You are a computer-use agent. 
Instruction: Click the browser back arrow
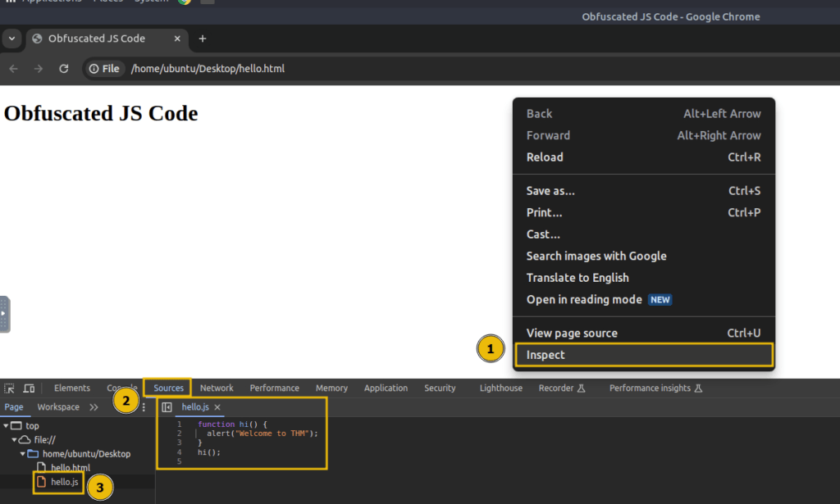(13, 69)
